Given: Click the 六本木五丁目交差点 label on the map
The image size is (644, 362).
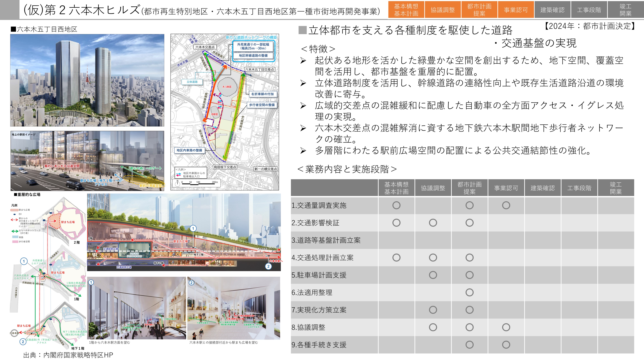Looking at the screenshot, I should (x=260, y=70).
